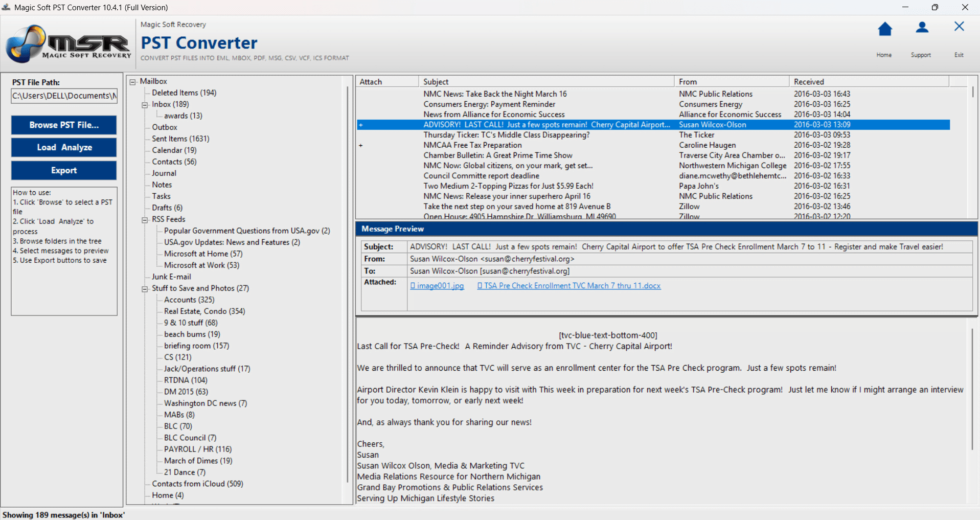Image resolution: width=980 pixels, height=520 pixels.
Task: Open the Junk E-mail folder
Action: (171, 277)
